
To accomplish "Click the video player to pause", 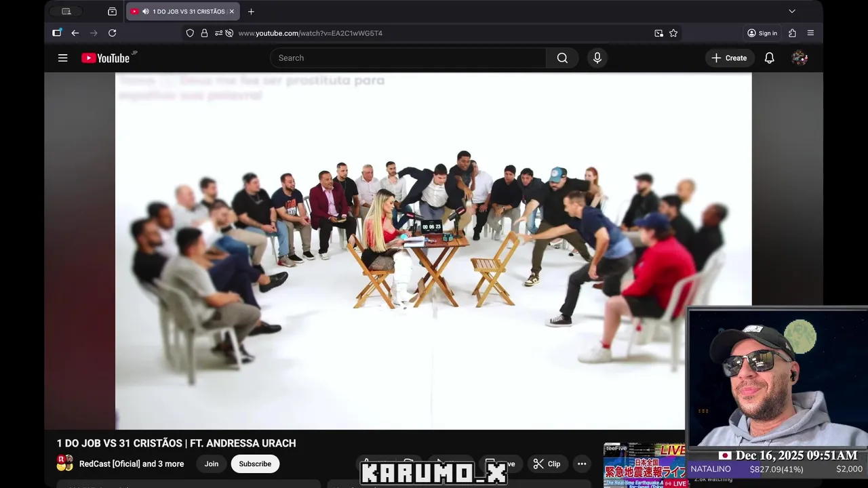I will click(433, 251).
